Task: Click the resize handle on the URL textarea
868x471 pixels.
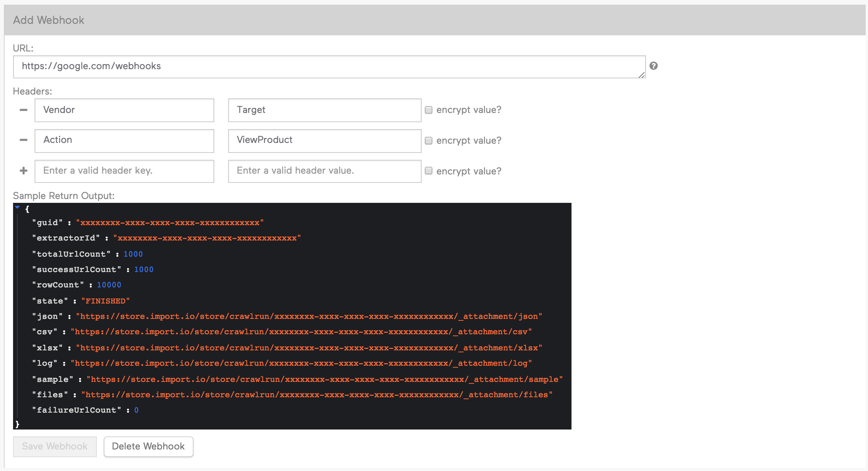Action: pyautogui.click(x=642, y=76)
